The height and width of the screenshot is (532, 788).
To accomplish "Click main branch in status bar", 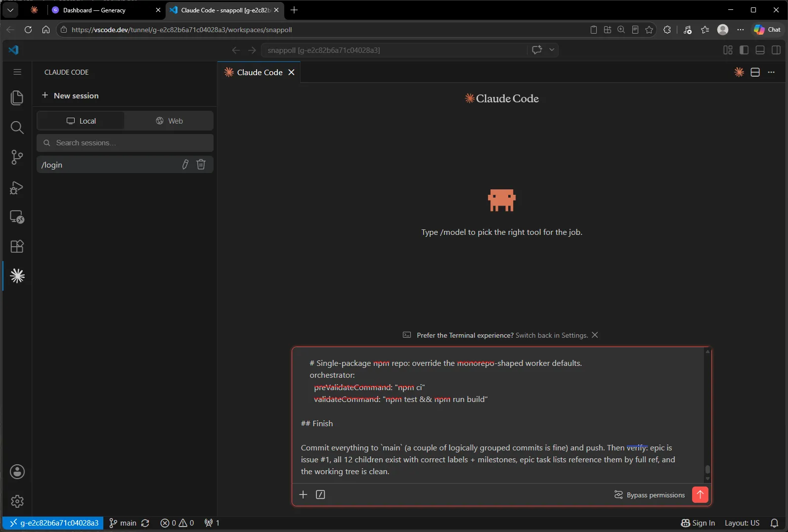I will pyautogui.click(x=123, y=523).
